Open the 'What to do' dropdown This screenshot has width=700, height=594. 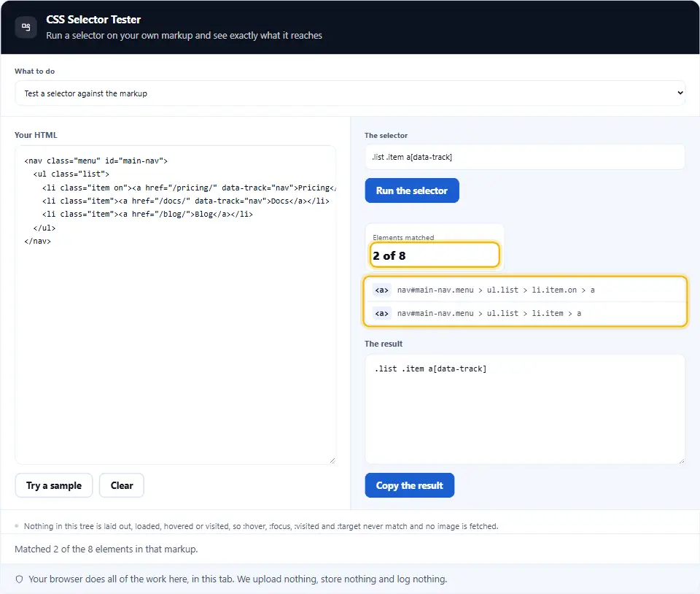[350, 93]
